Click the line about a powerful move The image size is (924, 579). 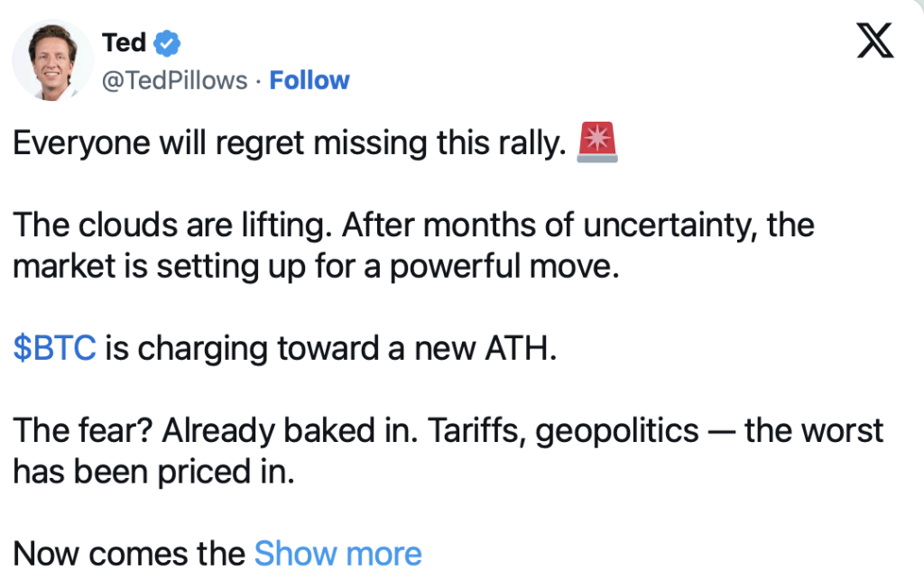pos(316,268)
